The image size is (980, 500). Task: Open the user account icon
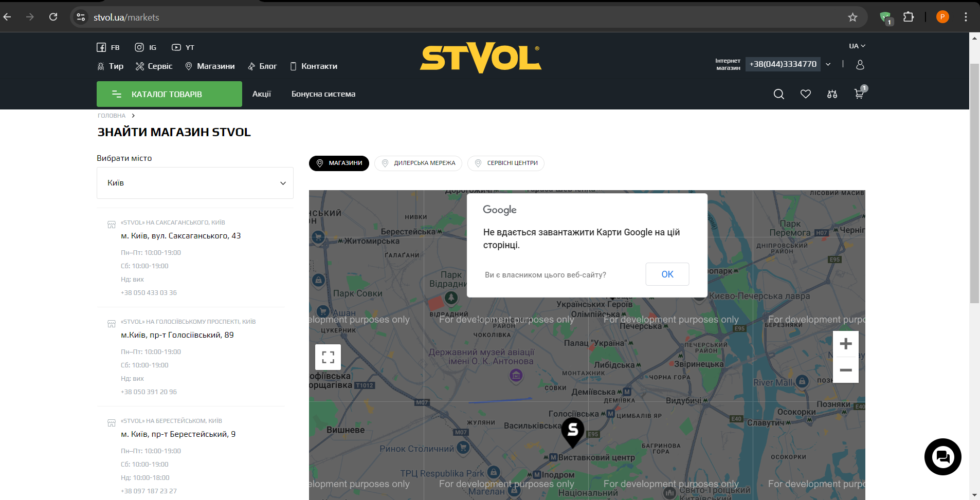(860, 64)
